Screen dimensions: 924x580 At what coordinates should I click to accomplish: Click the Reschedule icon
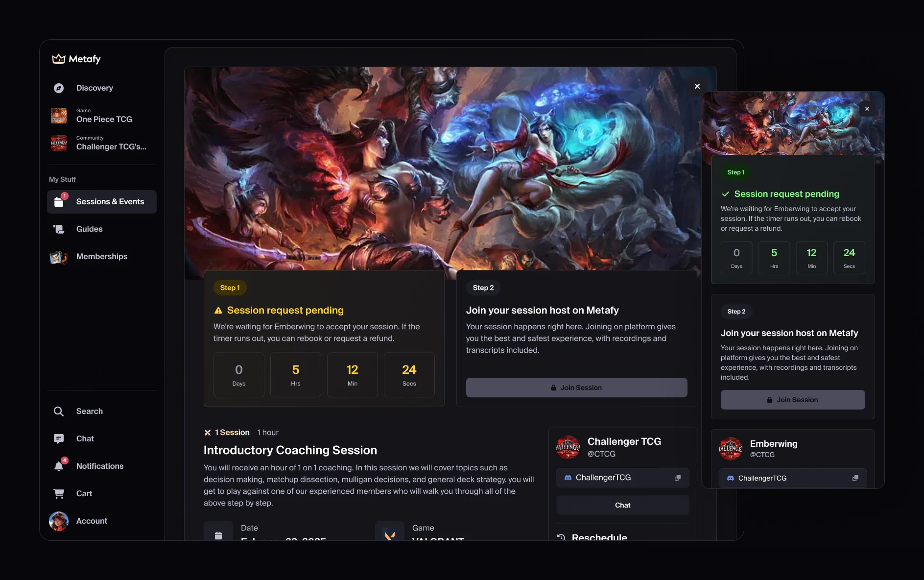[x=562, y=537]
